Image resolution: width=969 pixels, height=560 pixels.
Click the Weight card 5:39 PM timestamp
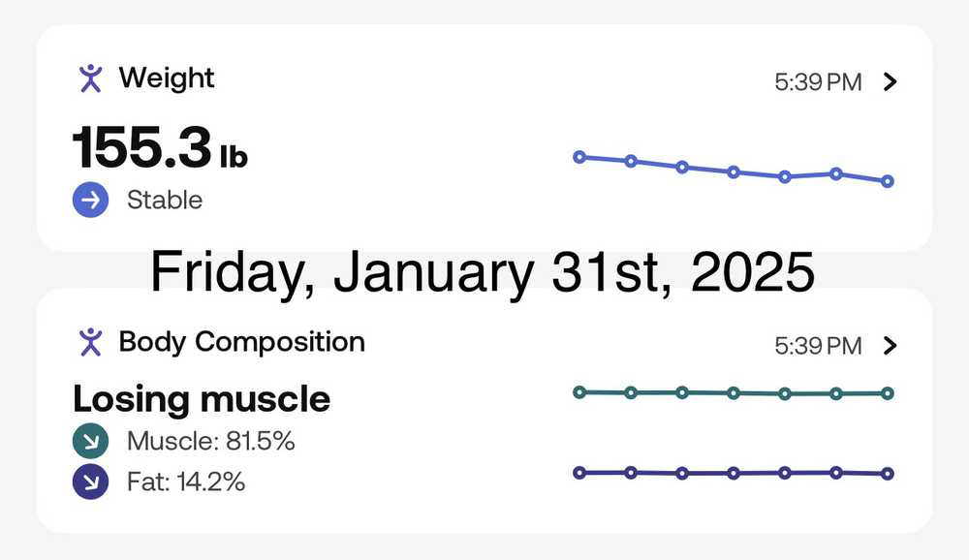pyautogui.click(x=818, y=82)
